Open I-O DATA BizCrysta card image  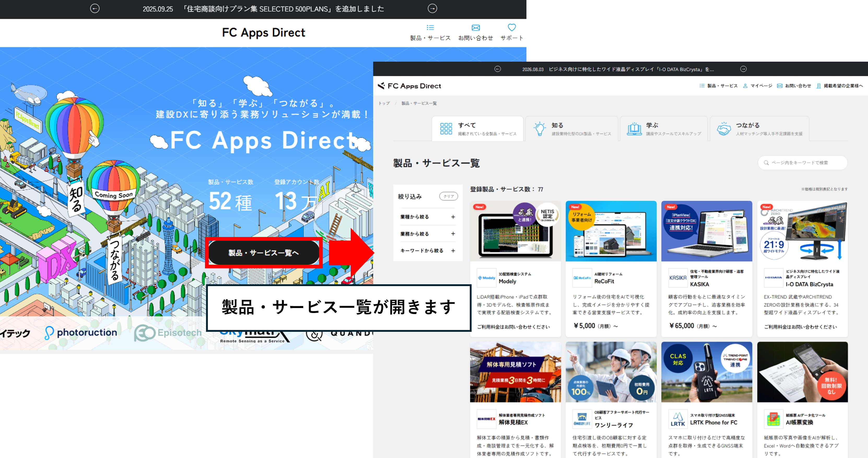click(802, 231)
